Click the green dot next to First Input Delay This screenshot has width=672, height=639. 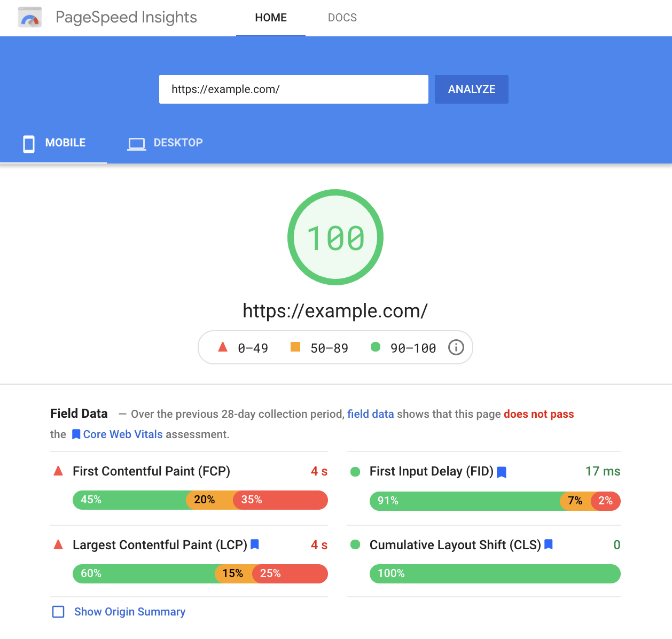pyautogui.click(x=355, y=472)
